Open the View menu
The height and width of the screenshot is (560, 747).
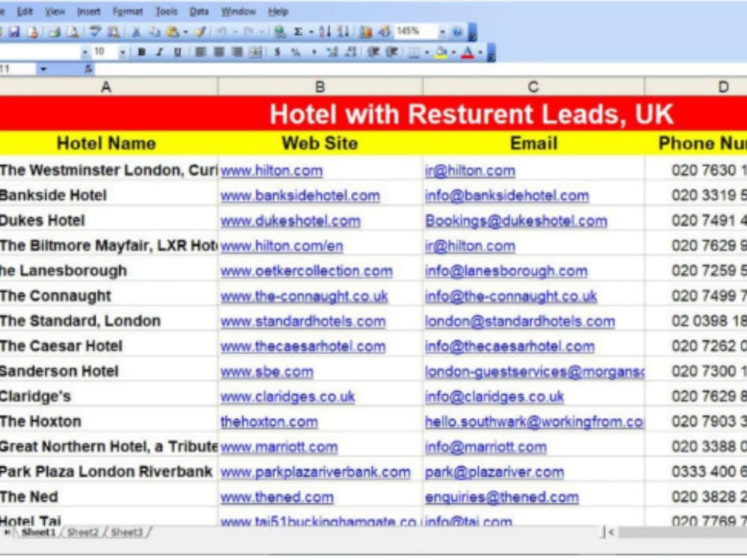click(x=55, y=11)
